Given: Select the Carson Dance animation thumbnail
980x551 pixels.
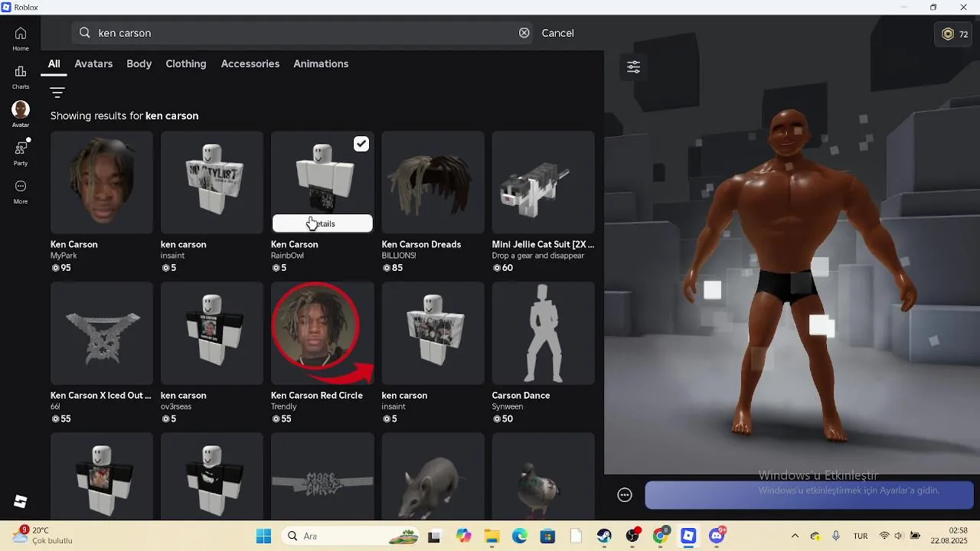Looking at the screenshot, I should (x=544, y=333).
